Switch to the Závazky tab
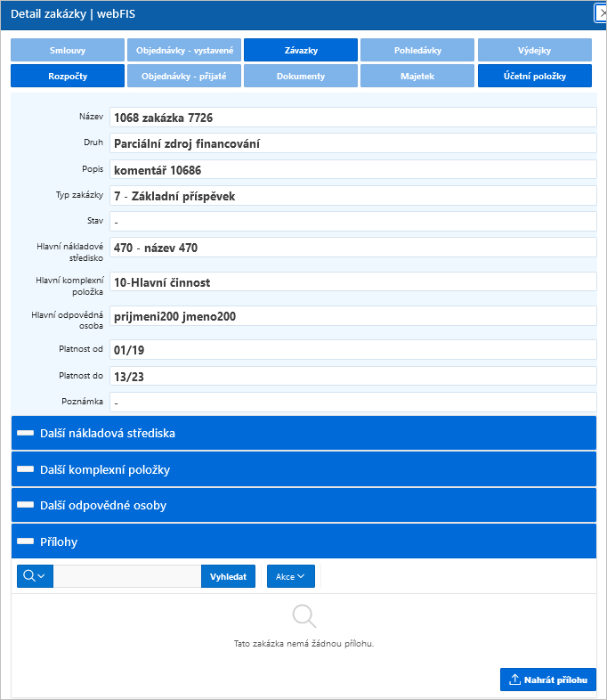The image size is (607, 700). (x=301, y=50)
